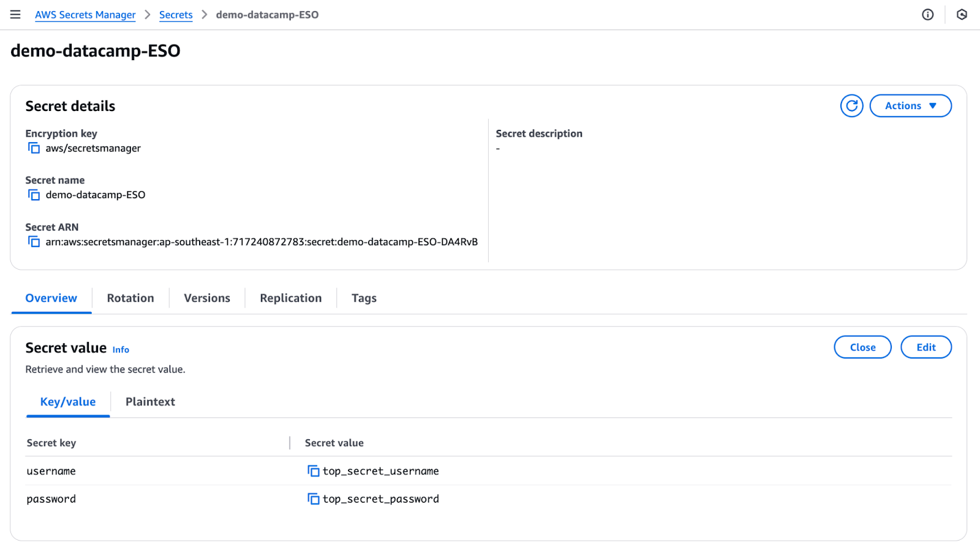Viewport: 980px width, 551px height.
Task: Select the Overview tab
Action: pos(51,298)
